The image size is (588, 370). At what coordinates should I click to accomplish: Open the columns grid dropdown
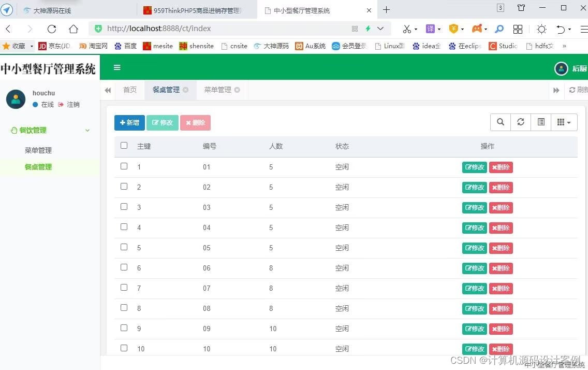[564, 122]
